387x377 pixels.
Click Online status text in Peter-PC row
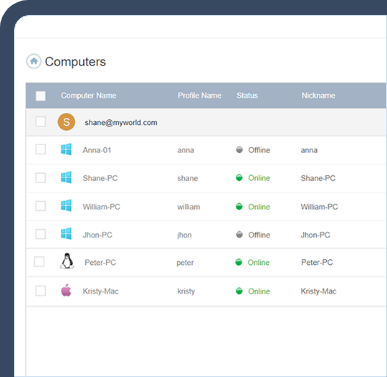click(x=258, y=263)
